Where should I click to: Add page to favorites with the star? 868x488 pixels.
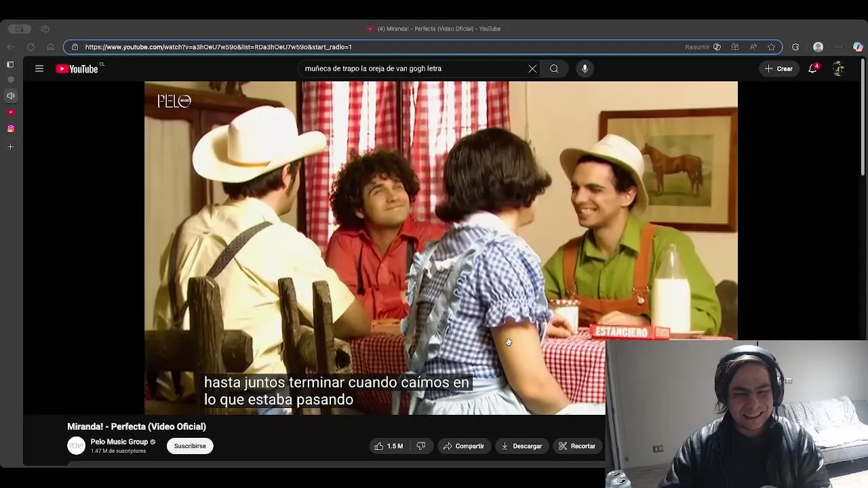click(771, 47)
